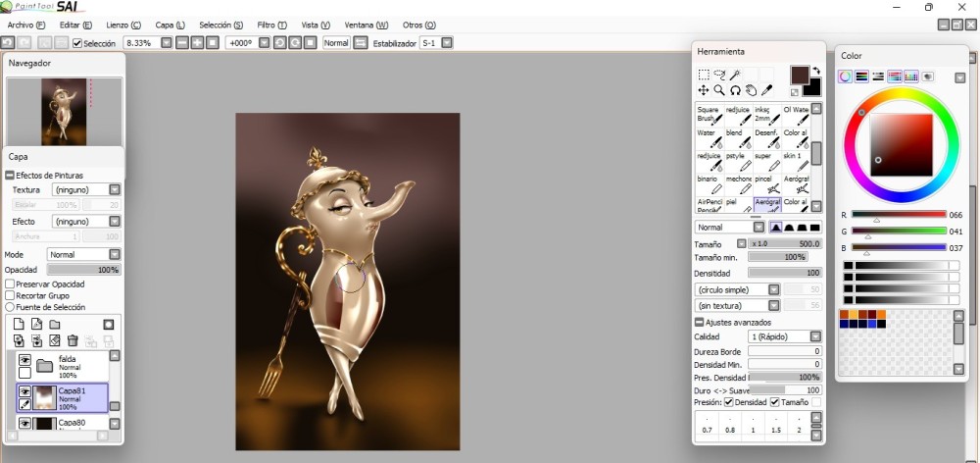Screen dimensions: 980x463
Task: Hide the falda folder layer
Action: click(24, 360)
